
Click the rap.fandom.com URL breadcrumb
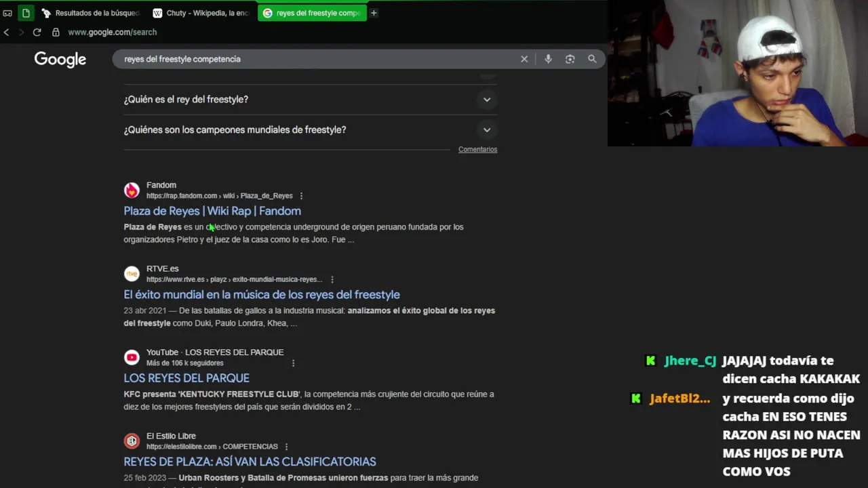click(219, 196)
